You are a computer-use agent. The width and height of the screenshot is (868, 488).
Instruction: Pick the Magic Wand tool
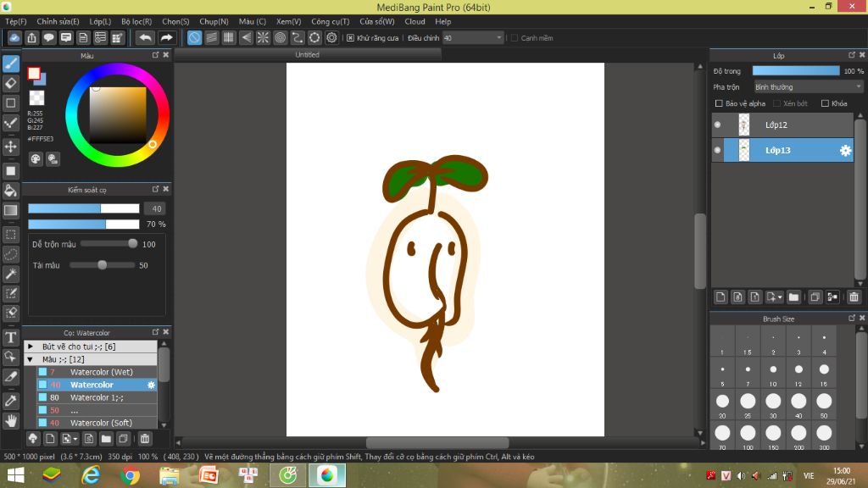11,274
